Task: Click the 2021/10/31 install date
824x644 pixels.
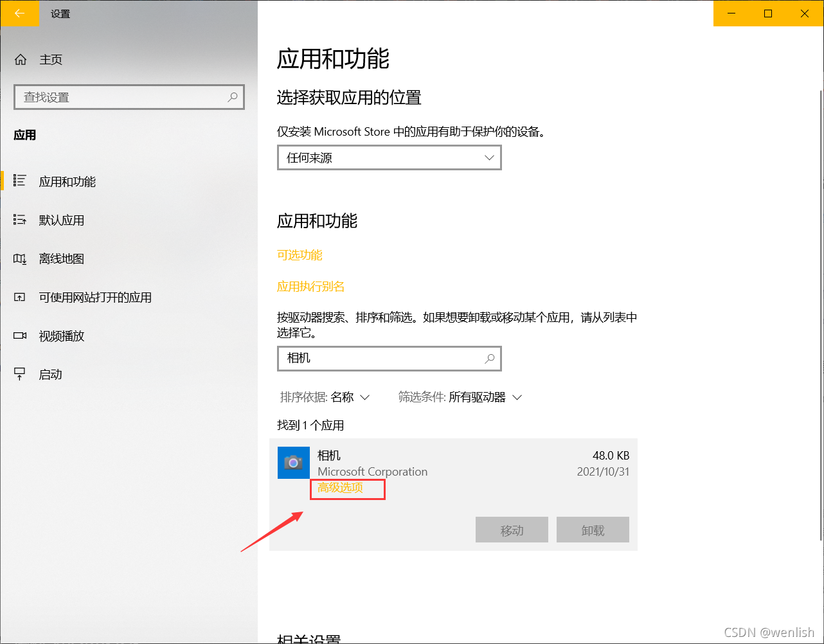Action: tap(604, 472)
